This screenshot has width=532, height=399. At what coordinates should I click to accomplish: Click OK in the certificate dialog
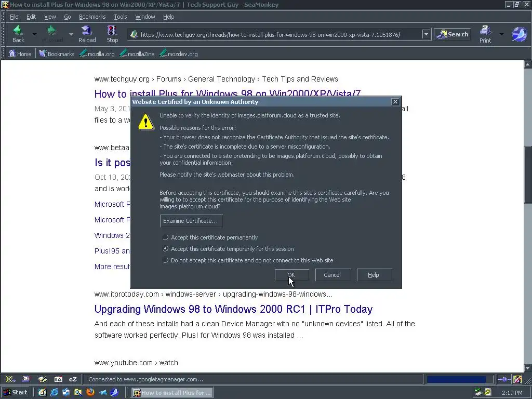click(292, 275)
